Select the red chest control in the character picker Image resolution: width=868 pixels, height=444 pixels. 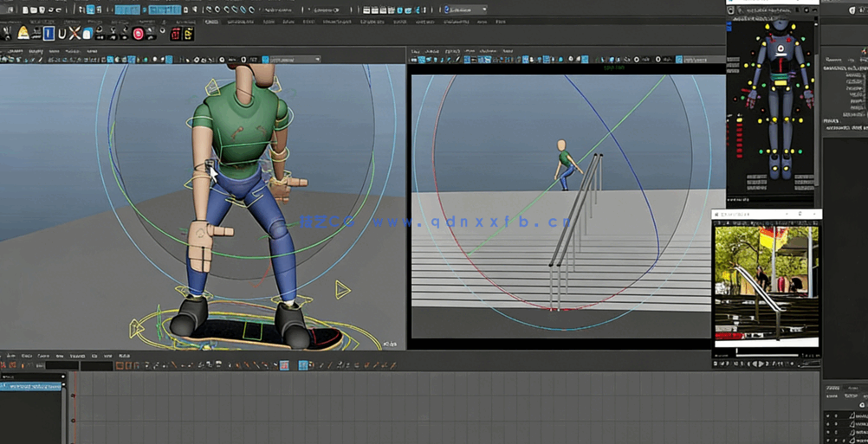point(781,49)
